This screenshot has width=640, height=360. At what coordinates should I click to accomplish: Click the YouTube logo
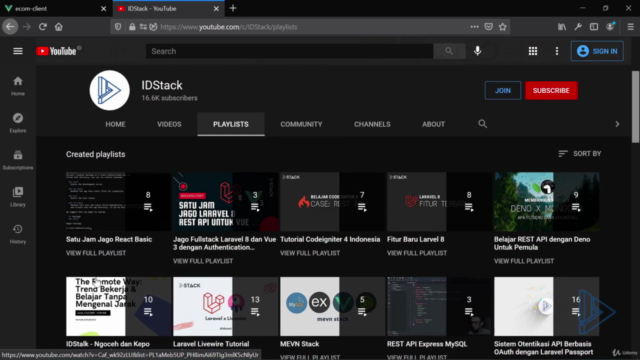tap(56, 51)
